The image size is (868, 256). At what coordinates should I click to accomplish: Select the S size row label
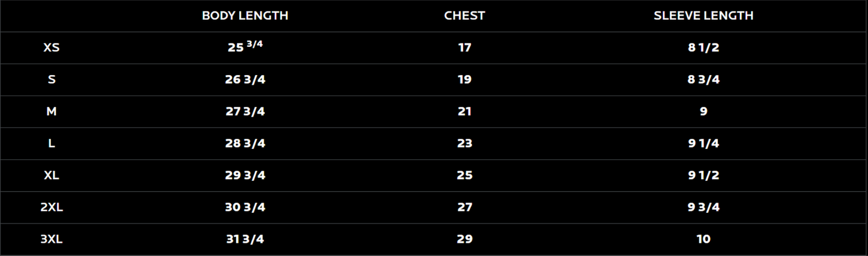(52, 79)
